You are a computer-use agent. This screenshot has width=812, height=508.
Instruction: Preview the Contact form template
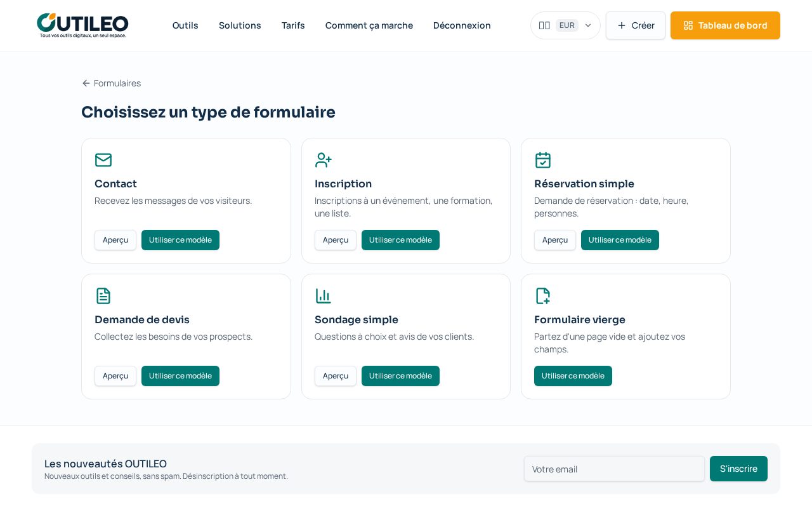pyautogui.click(x=115, y=240)
